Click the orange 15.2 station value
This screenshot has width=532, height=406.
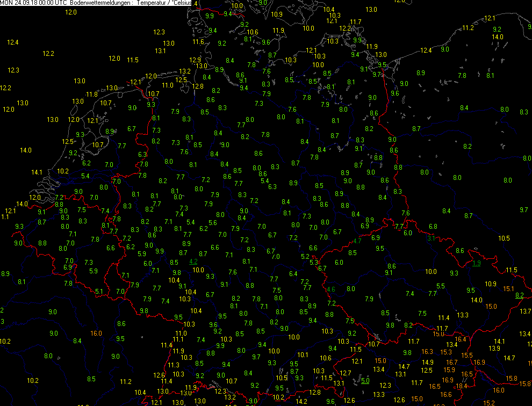tap(489, 403)
